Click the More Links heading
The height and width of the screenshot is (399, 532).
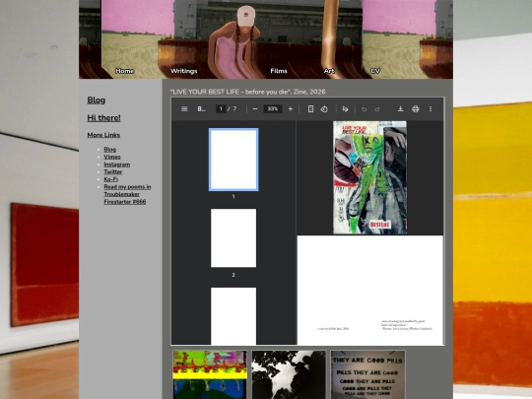tap(103, 135)
